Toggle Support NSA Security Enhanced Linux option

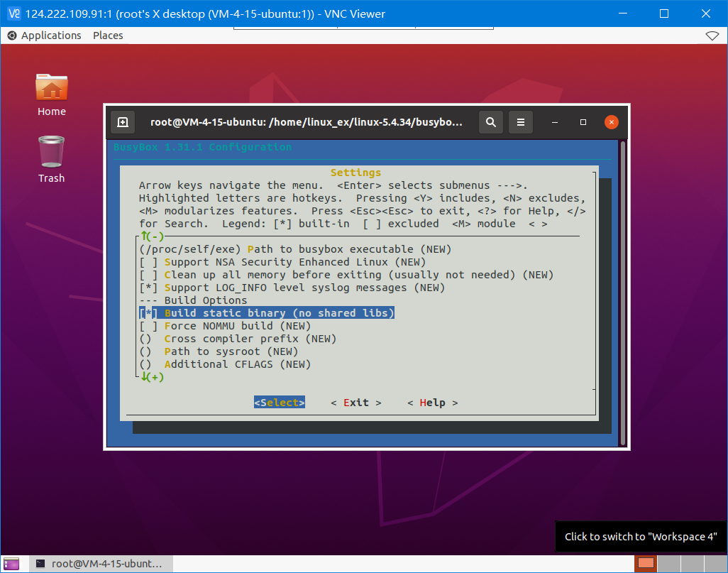click(x=282, y=262)
